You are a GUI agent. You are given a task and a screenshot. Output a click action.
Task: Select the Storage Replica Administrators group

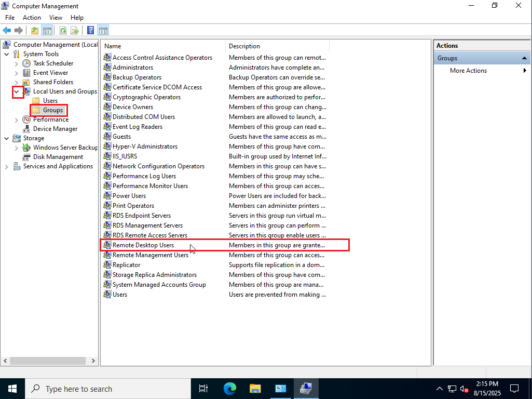[154, 275]
